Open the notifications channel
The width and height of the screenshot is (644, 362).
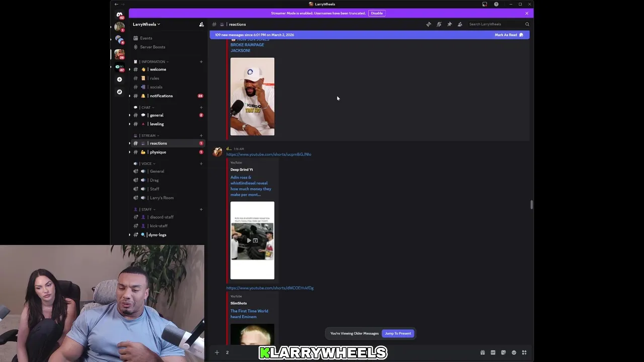pos(168,96)
